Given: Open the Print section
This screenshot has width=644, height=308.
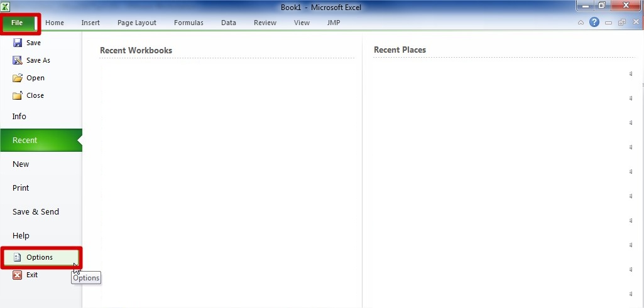Looking at the screenshot, I should [21, 188].
